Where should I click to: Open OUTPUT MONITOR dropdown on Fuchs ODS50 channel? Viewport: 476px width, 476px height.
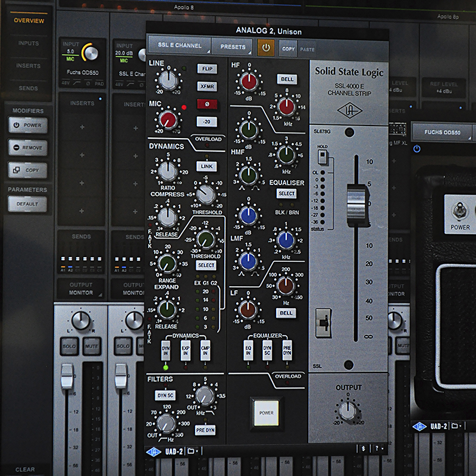[81, 289]
